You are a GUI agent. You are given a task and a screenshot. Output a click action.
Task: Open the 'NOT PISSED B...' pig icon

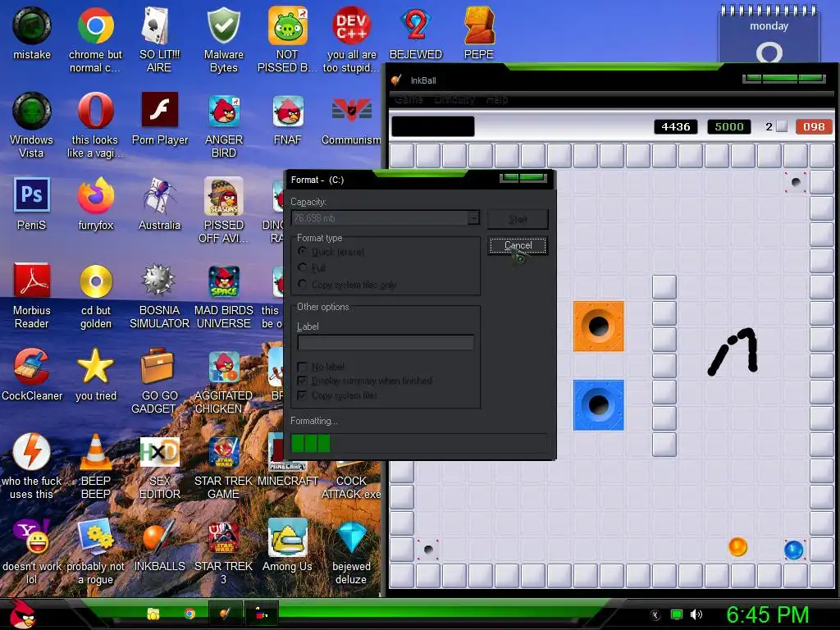pyautogui.click(x=287, y=39)
